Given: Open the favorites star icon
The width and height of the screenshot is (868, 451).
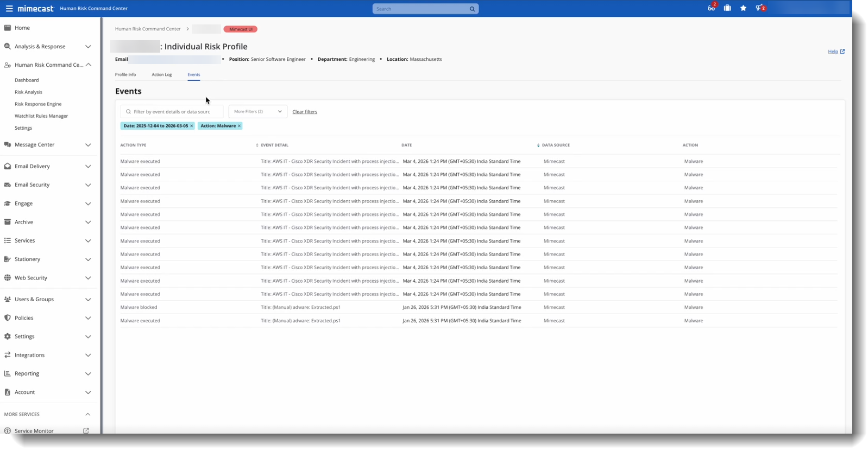Looking at the screenshot, I should (743, 8).
